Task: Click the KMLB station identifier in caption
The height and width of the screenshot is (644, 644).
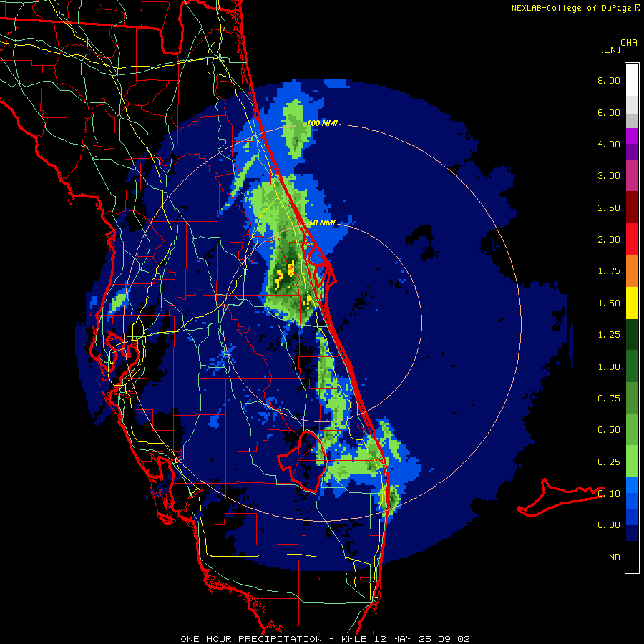Action: click(355, 639)
